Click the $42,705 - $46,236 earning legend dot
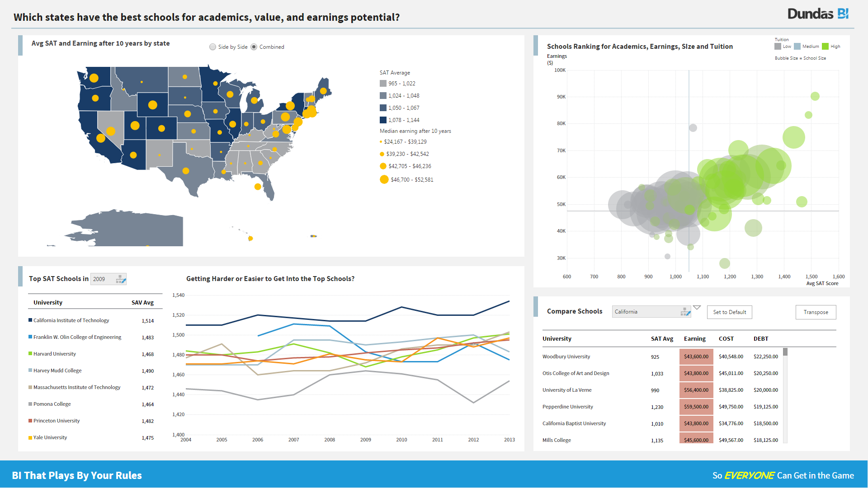The height and width of the screenshot is (488, 868). (383, 166)
